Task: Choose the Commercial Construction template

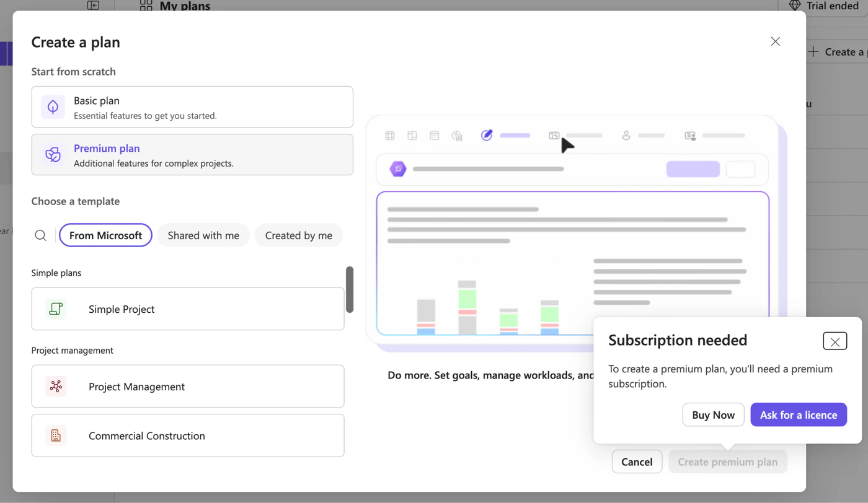Action: [x=188, y=435]
